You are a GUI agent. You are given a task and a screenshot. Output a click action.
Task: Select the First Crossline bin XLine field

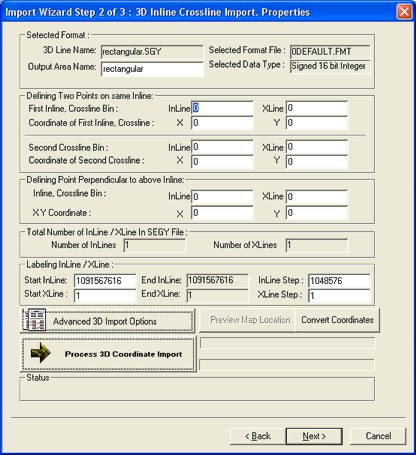pos(317,108)
